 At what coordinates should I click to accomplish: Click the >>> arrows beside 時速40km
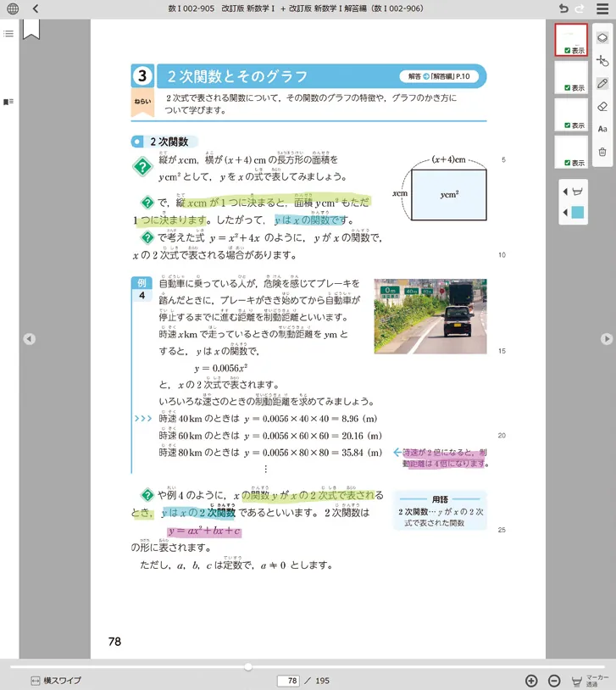point(143,419)
